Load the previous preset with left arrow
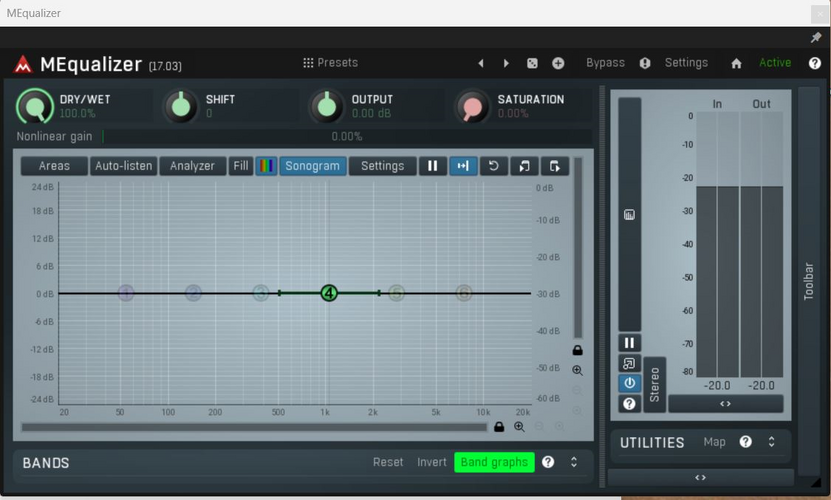This screenshot has height=500, width=831. pyautogui.click(x=481, y=63)
